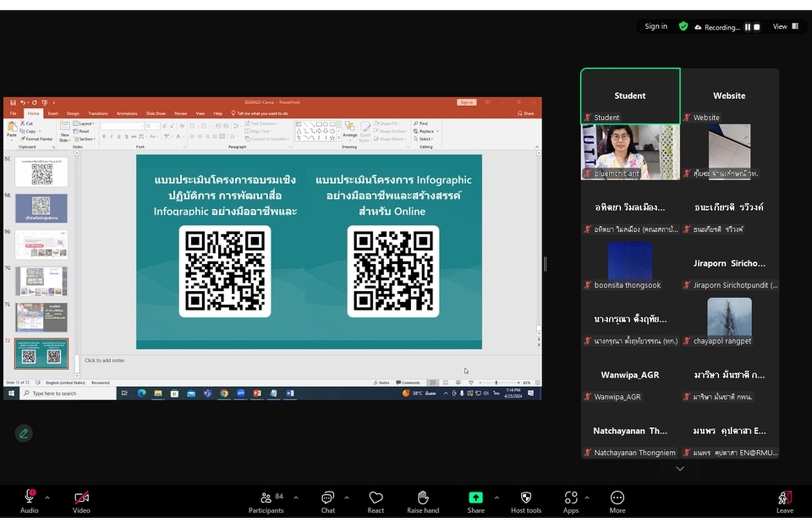This screenshot has height=528, width=812.
Task: Pause the Zoom recording
Action: (747, 27)
